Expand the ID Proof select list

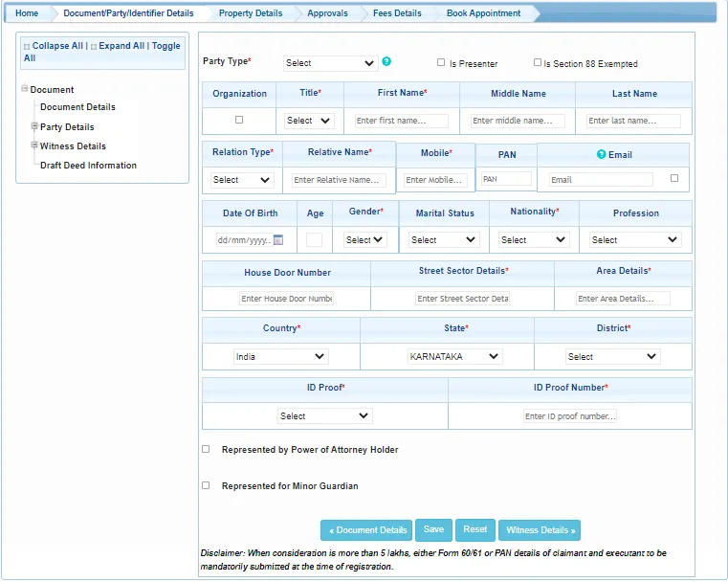click(324, 416)
